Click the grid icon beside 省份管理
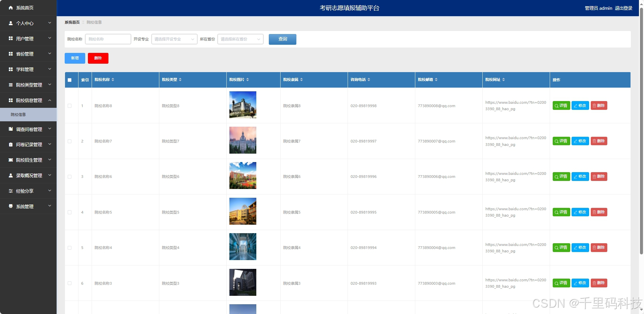The height and width of the screenshot is (314, 644). click(11, 54)
